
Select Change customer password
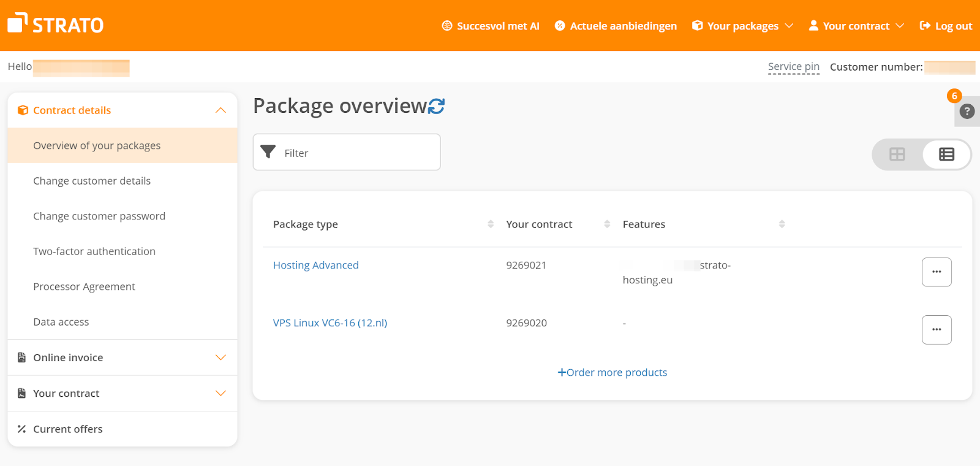click(x=99, y=216)
